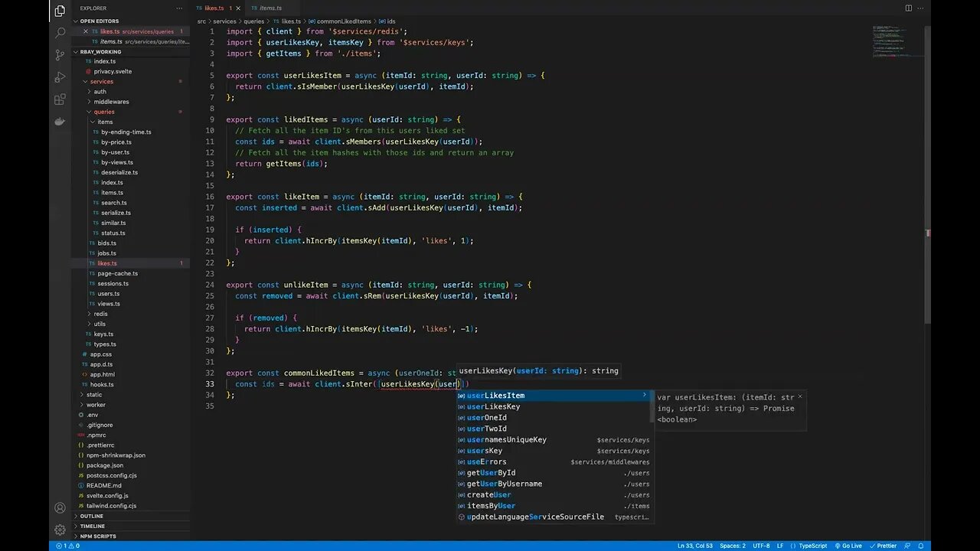
Task: Open search.ts file in explorer
Action: point(114,203)
